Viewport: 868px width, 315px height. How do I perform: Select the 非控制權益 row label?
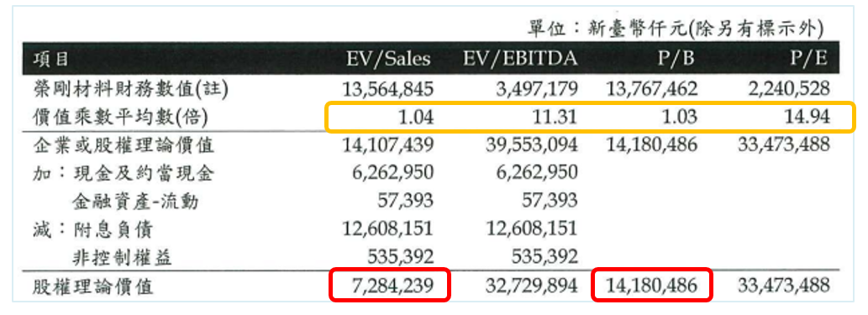(123, 257)
